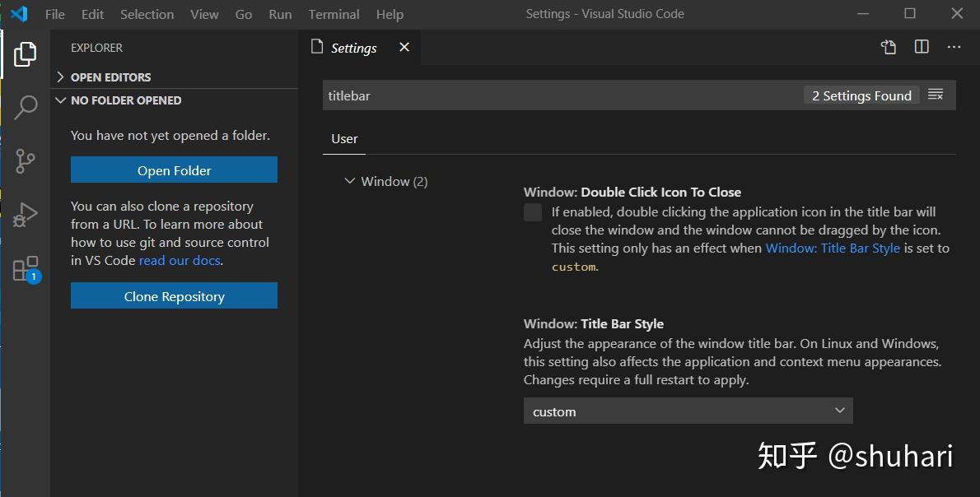The width and height of the screenshot is (980, 497).
Task: Open the Source Control icon
Action: pos(25,161)
